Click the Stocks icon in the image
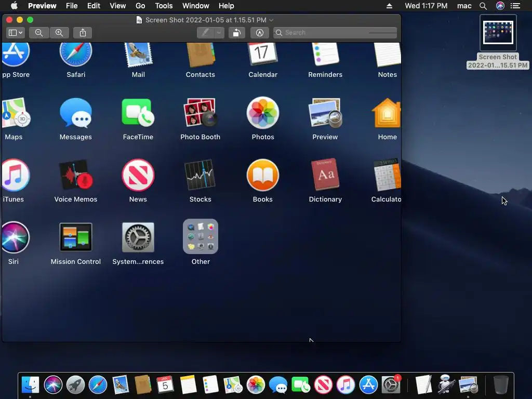The height and width of the screenshot is (399, 532). [200, 175]
